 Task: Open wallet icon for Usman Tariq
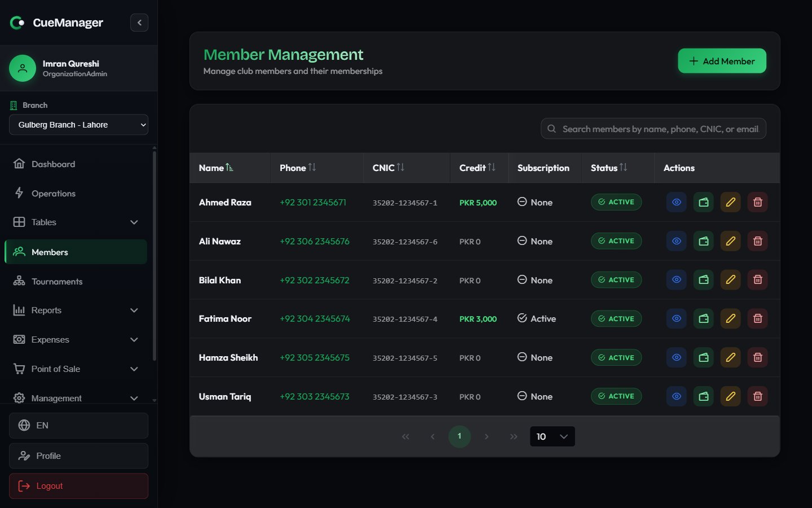click(703, 396)
